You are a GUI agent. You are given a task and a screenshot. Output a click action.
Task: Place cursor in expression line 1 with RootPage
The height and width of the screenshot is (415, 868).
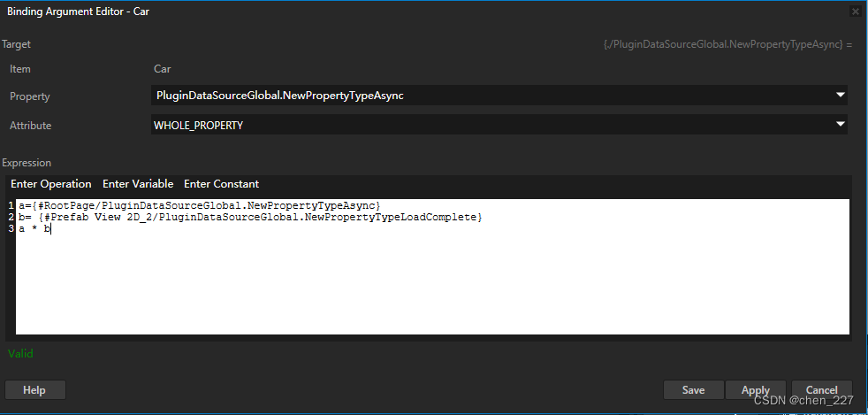(199, 206)
